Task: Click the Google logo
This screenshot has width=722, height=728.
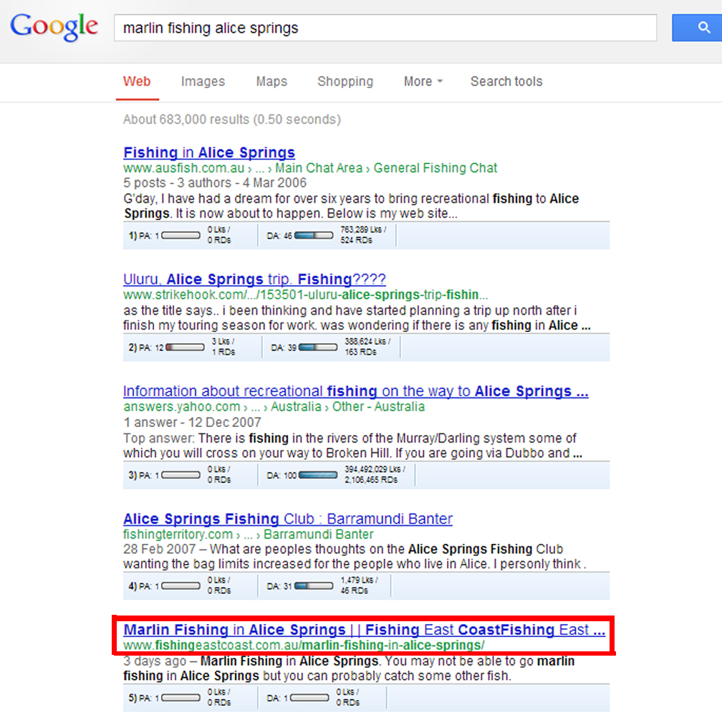Action: (54, 27)
